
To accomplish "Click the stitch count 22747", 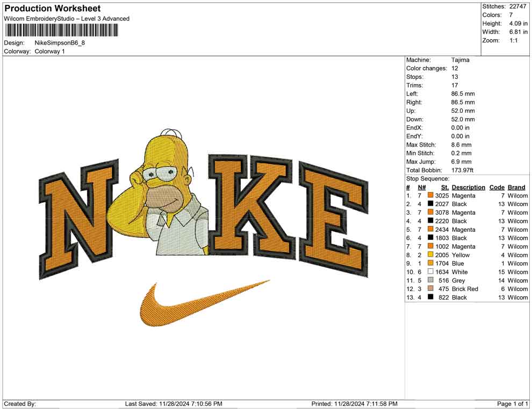I will coord(517,6).
